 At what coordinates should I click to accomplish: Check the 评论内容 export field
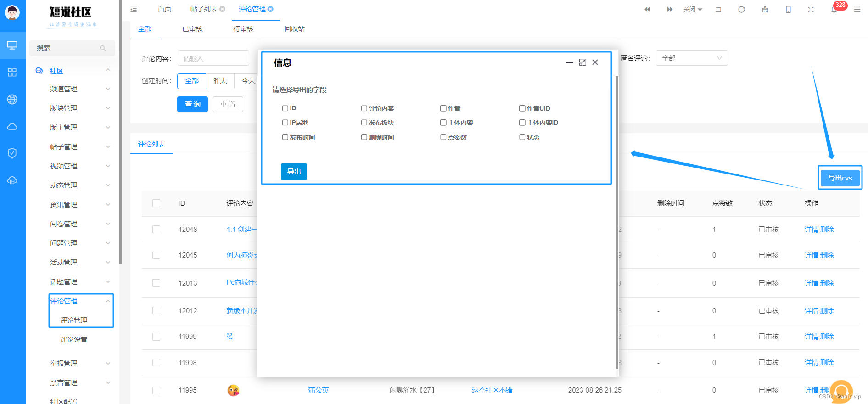(364, 108)
